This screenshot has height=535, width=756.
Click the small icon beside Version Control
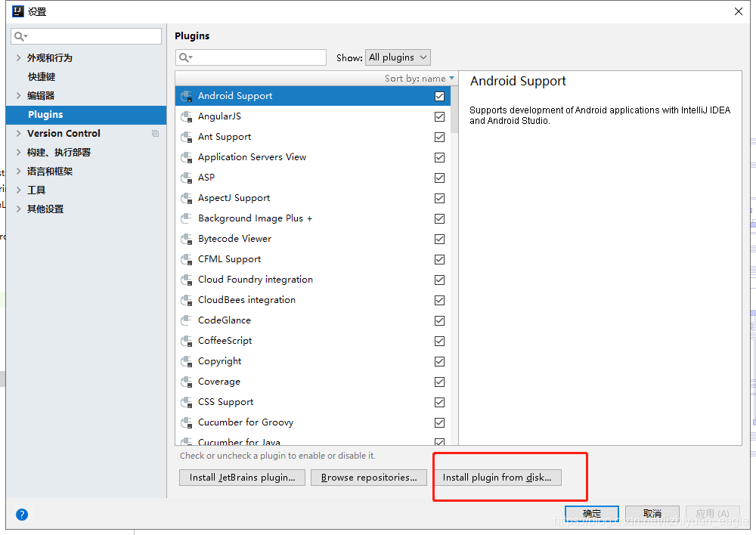pyautogui.click(x=155, y=132)
